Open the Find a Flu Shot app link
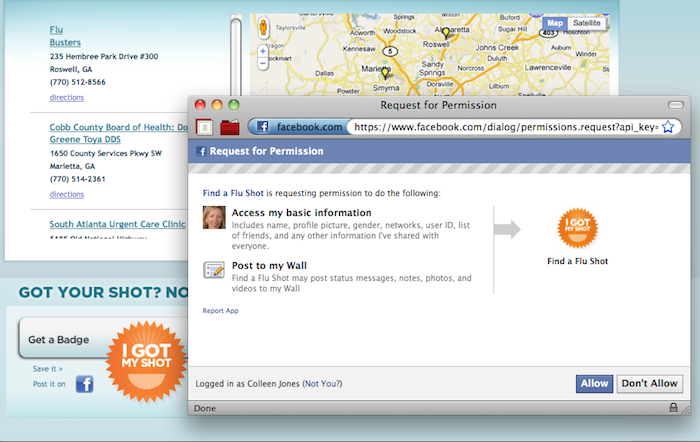The width and height of the screenshot is (700, 442). (233, 193)
